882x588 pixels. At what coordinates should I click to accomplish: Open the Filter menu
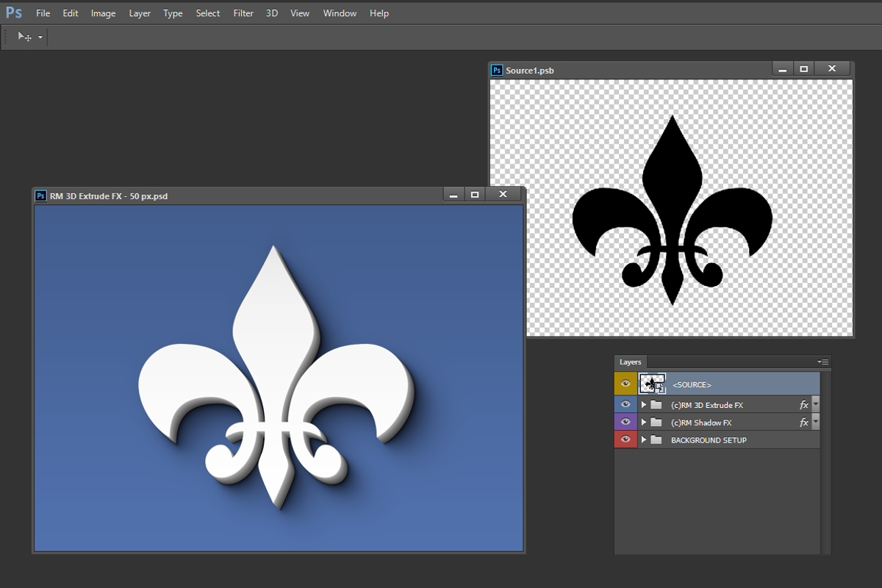point(243,13)
